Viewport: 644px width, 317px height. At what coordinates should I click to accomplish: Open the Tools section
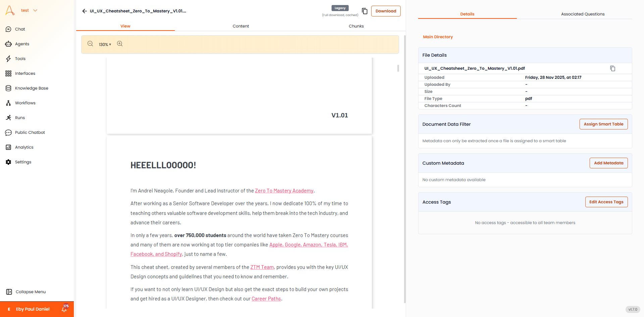pyautogui.click(x=20, y=59)
